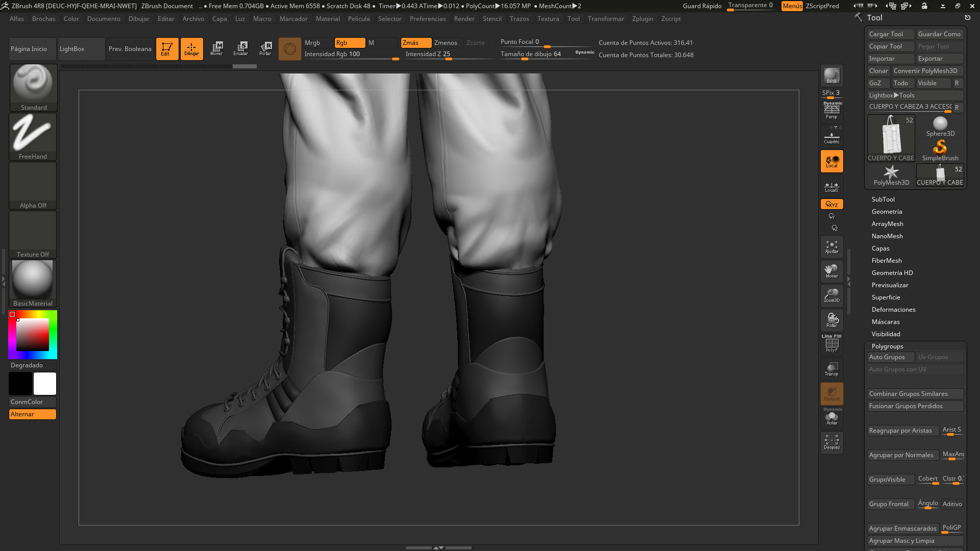Expand the NanoMesh section
The width and height of the screenshot is (980, 551).
tap(887, 236)
